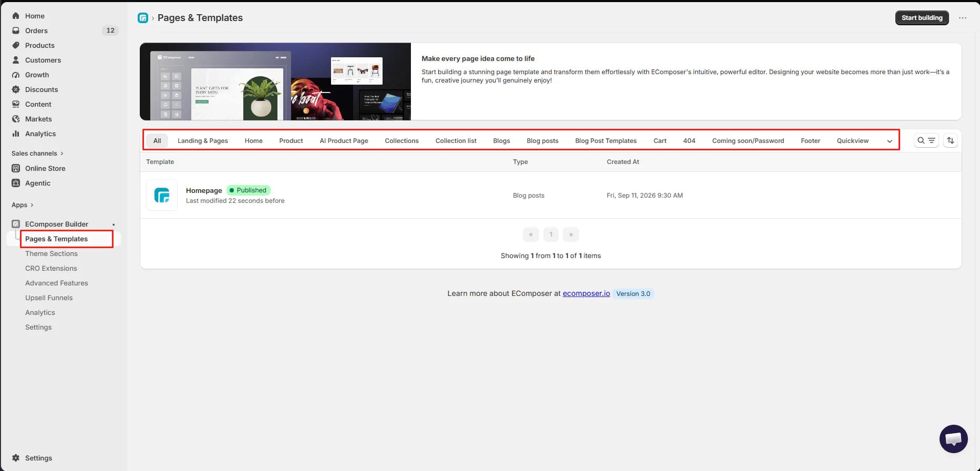
Task: Expand the more template tabs chevron
Action: 890,141
